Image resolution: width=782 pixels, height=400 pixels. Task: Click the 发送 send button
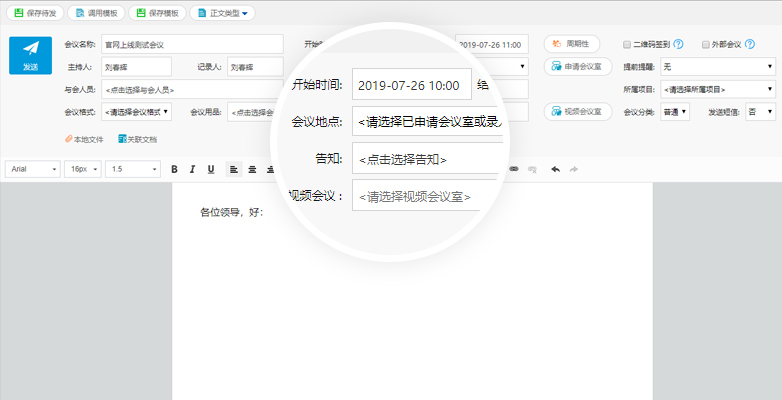coord(30,55)
